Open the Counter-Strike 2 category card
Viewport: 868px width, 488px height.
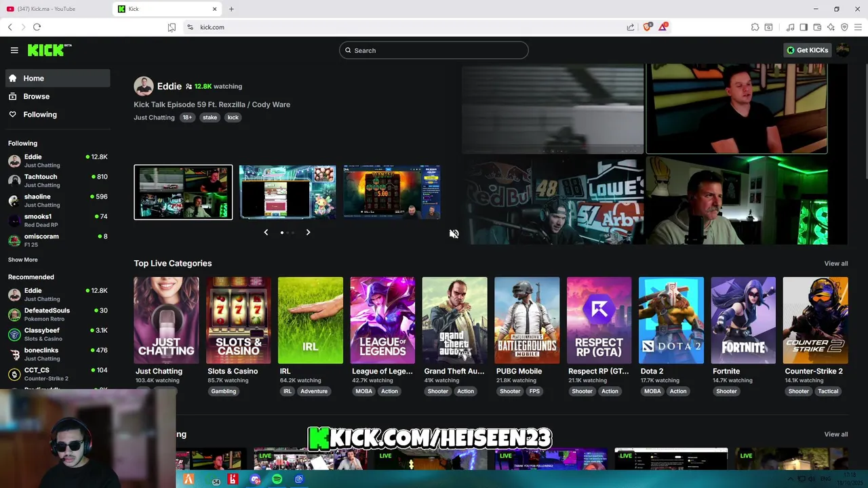point(816,321)
